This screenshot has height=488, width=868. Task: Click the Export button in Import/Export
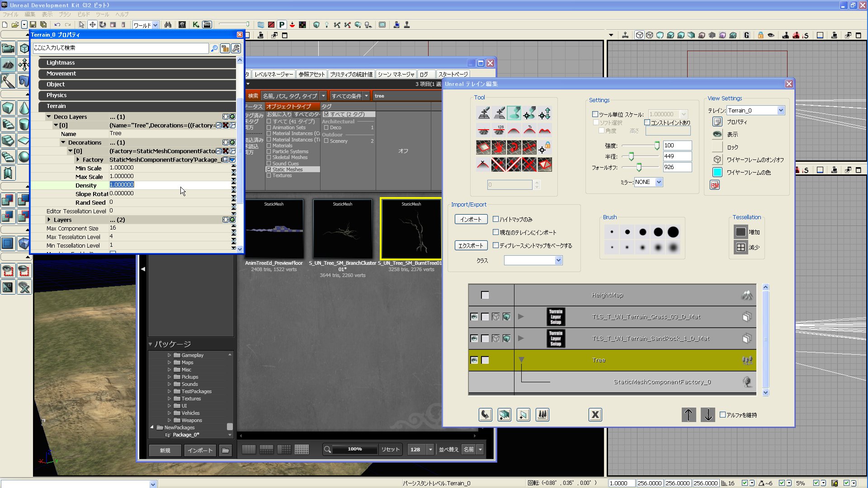(471, 245)
